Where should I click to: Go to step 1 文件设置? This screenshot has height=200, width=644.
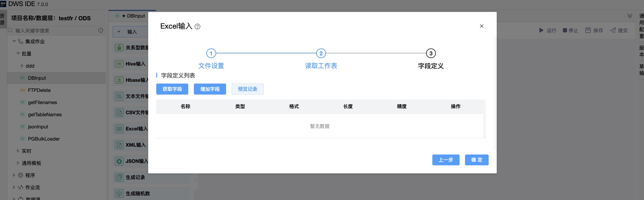point(211,54)
